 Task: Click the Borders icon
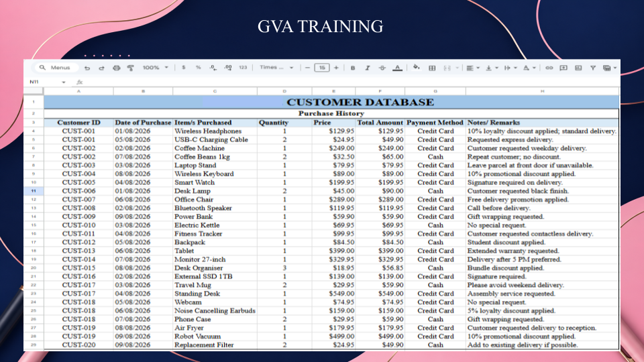(432, 68)
